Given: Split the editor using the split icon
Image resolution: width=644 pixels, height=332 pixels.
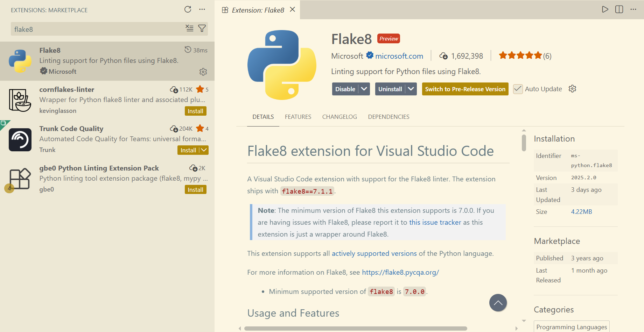Looking at the screenshot, I should (x=619, y=9).
